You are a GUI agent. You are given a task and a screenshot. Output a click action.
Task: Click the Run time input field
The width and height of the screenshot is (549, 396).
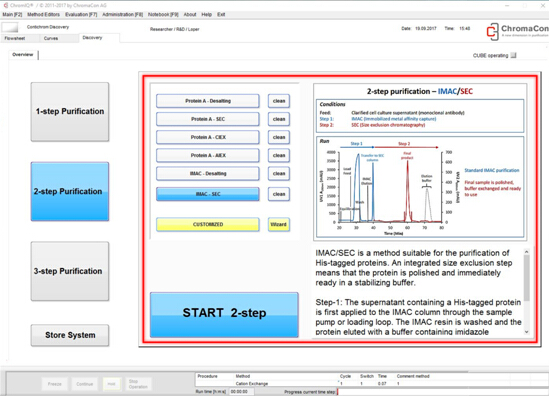241,392
